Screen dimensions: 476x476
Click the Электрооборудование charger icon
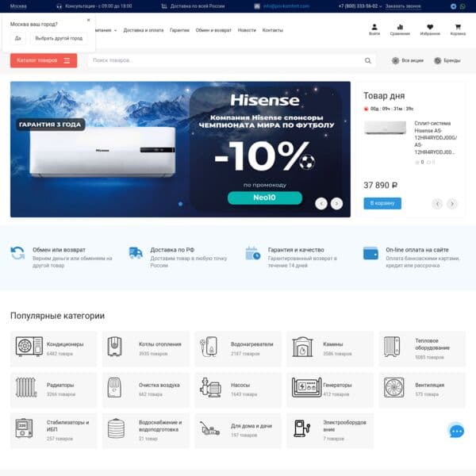(302, 428)
